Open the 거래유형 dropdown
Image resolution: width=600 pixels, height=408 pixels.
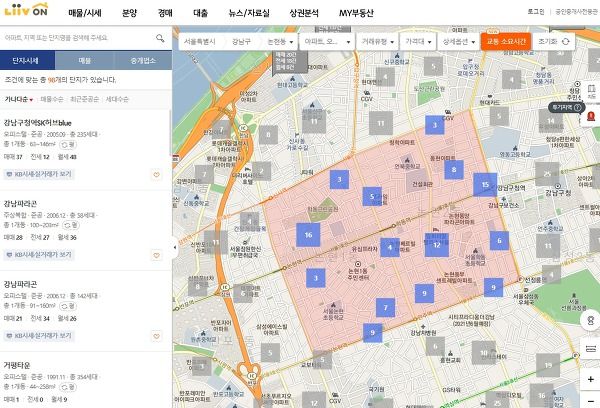click(x=378, y=41)
